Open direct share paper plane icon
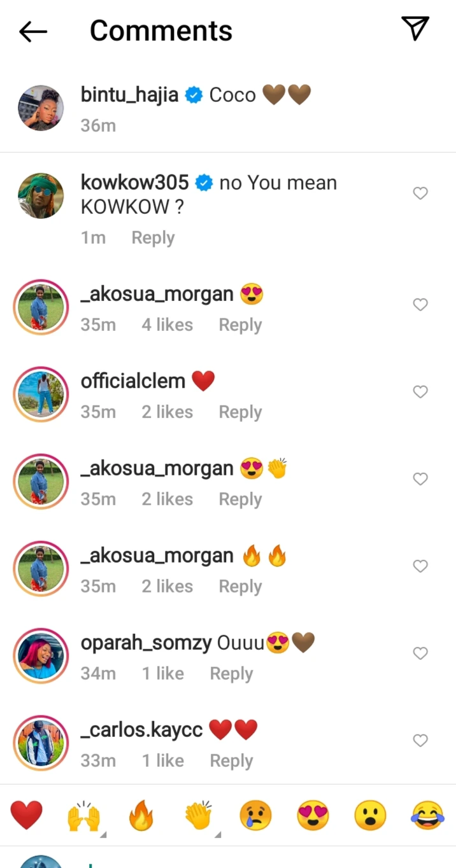The width and height of the screenshot is (456, 868). [415, 29]
